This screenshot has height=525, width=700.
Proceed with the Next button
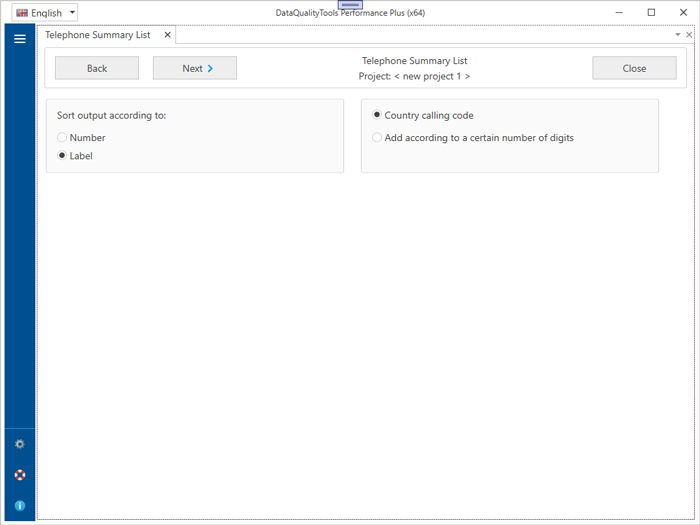194,68
